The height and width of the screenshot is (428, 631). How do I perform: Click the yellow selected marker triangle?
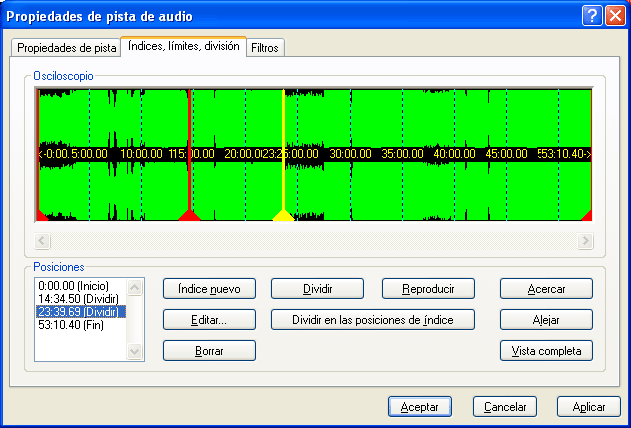[x=283, y=215]
